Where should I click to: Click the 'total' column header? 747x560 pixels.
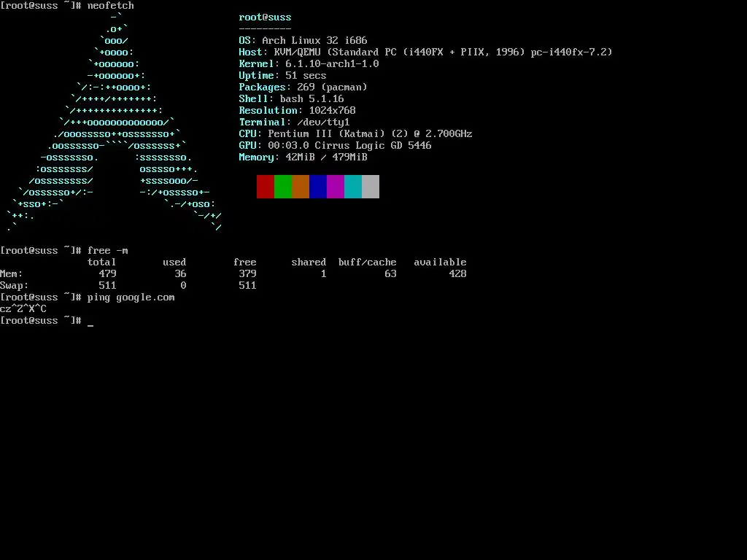coord(102,262)
